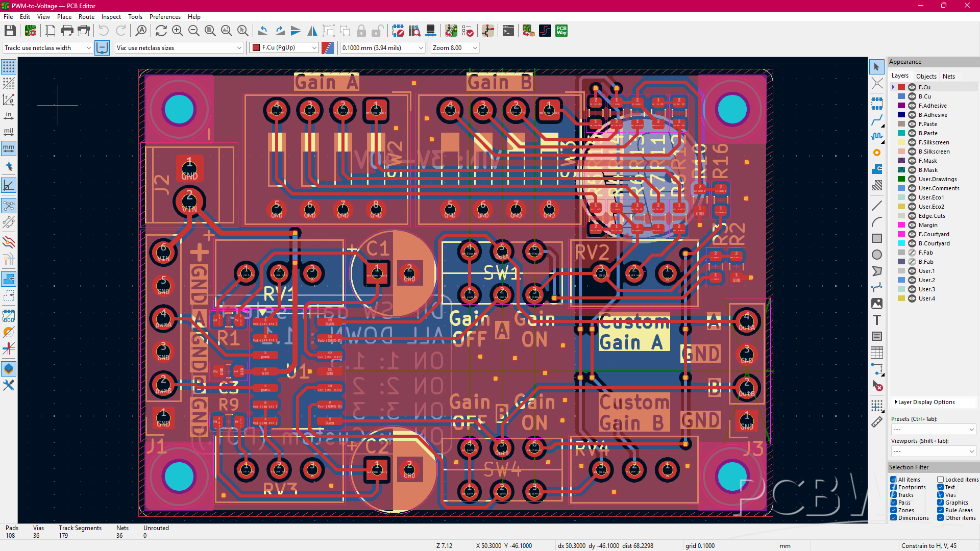Click the Margin layer color swatch
Viewport: 980px width, 551px height.
coord(901,225)
